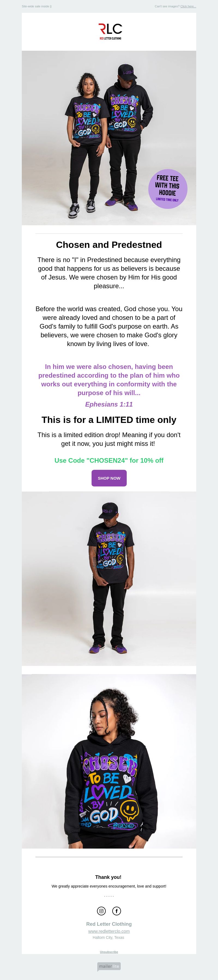This screenshot has width=218, height=980.
Task: Open the woman in Chosen hoodie photo
Action: [109, 761]
